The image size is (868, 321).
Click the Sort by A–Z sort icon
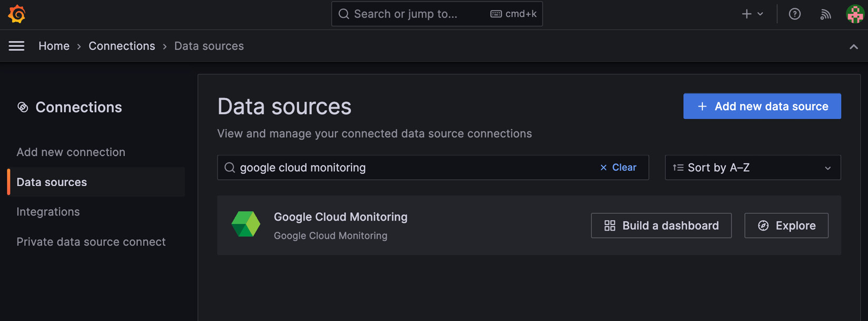pyautogui.click(x=678, y=168)
